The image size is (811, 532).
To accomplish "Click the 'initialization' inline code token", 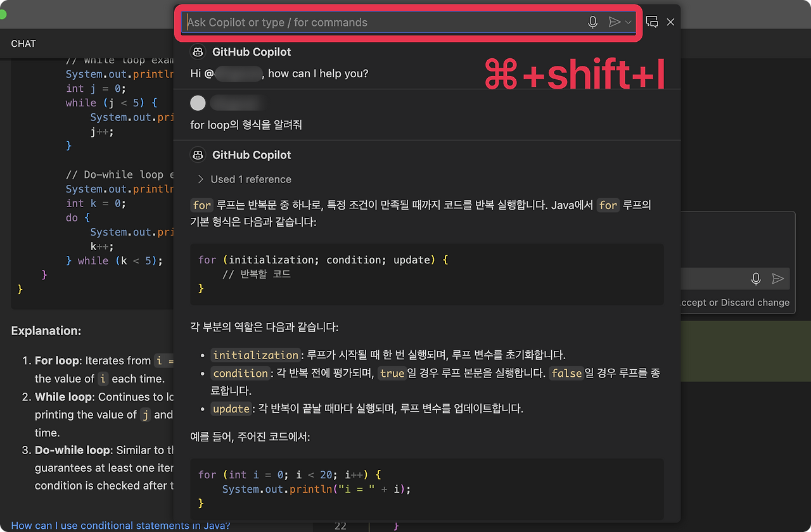I will 255,355.
